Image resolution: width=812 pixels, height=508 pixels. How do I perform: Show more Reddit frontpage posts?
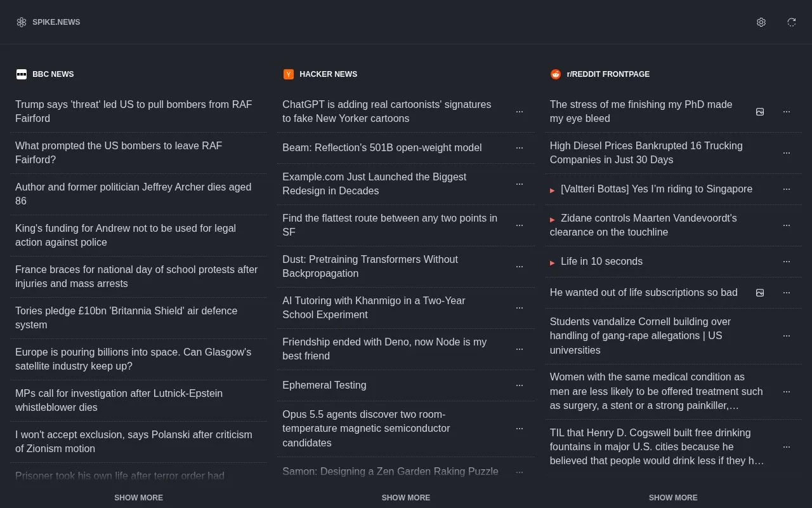point(673,498)
